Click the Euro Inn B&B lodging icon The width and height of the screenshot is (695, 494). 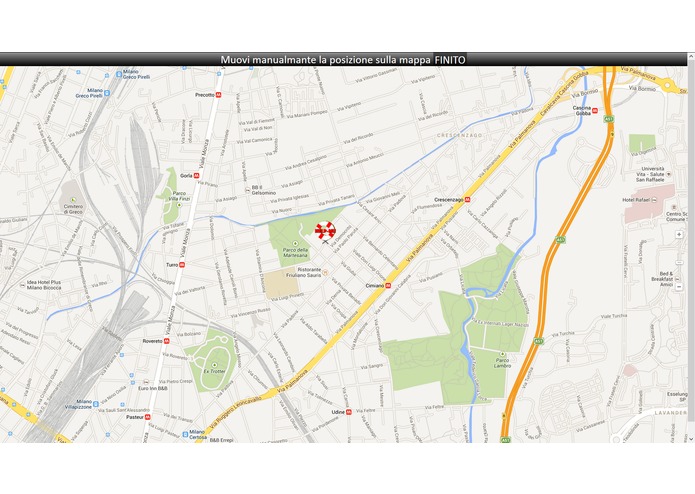pos(146,382)
